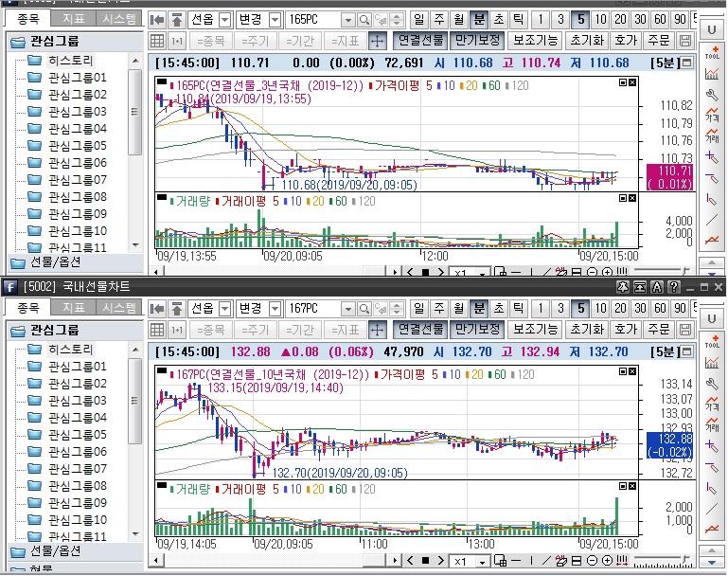
Task: Switch to 시스템 tab in lower left panel
Action: [x=118, y=308]
